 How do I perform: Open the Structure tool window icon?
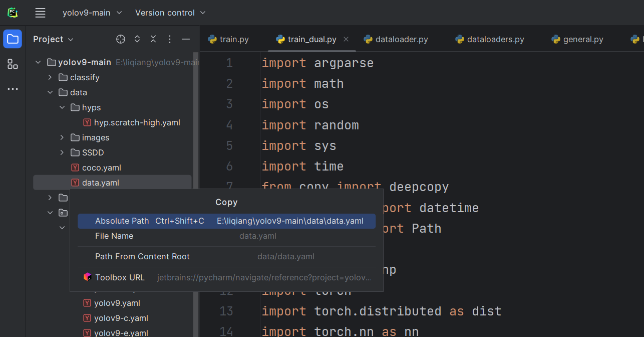click(x=13, y=64)
